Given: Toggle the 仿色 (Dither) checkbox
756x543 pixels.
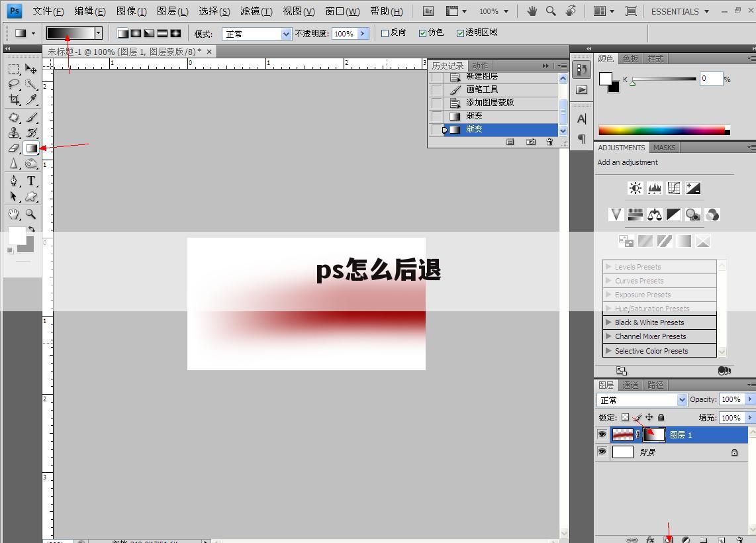Looking at the screenshot, I should [x=423, y=33].
